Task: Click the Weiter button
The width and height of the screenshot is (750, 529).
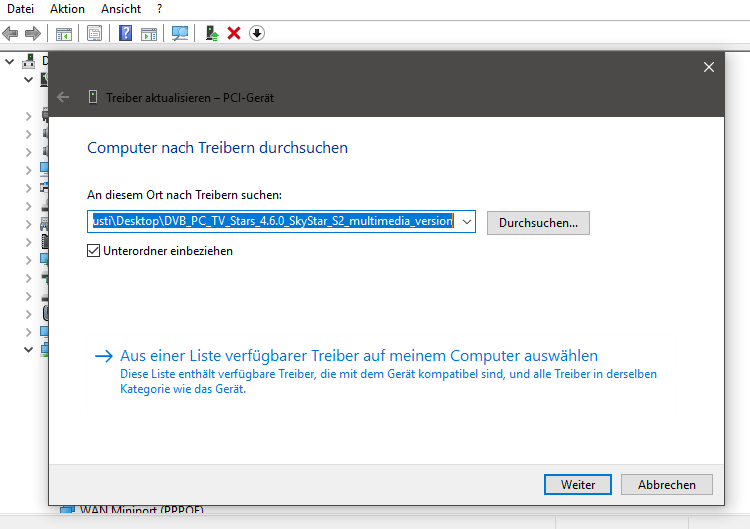Action: click(x=578, y=485)
